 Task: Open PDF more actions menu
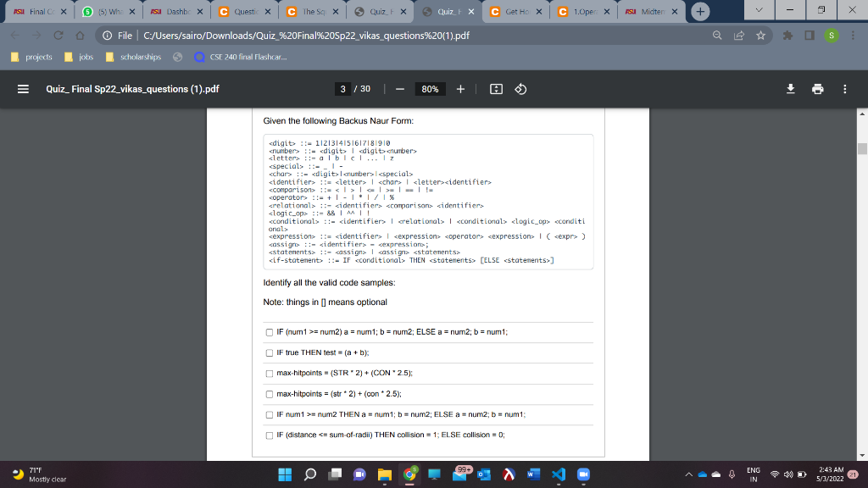pos(844,88)
